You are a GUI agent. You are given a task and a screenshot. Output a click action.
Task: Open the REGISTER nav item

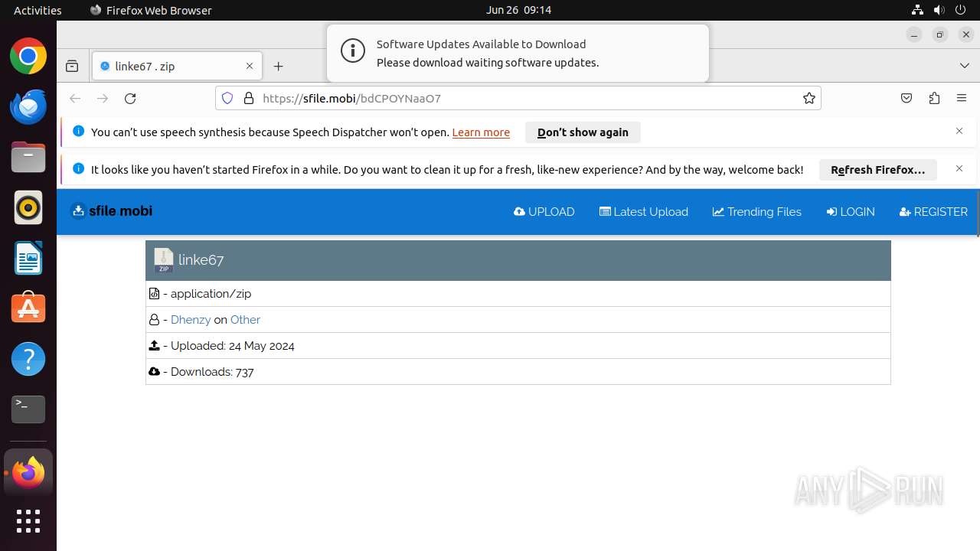click(933, 212)
